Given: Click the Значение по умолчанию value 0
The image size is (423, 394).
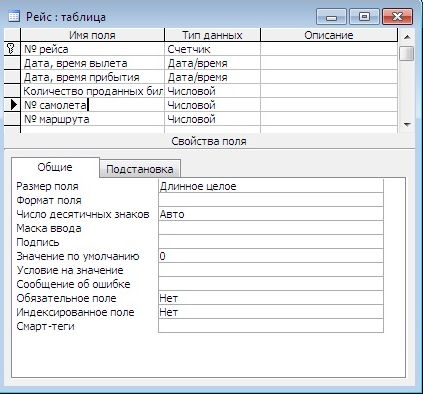Looking at the screenshot, I should [x=271, y=256].
